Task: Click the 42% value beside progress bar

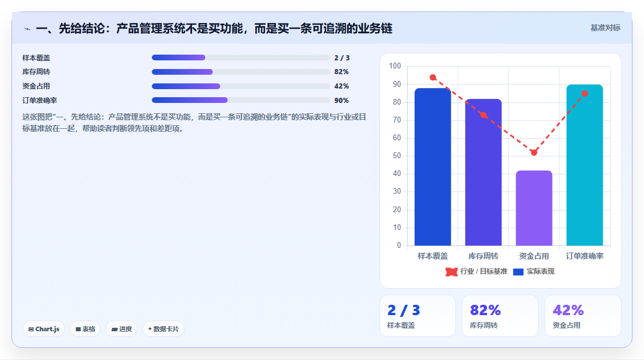Action: click(x=342, y=86)
